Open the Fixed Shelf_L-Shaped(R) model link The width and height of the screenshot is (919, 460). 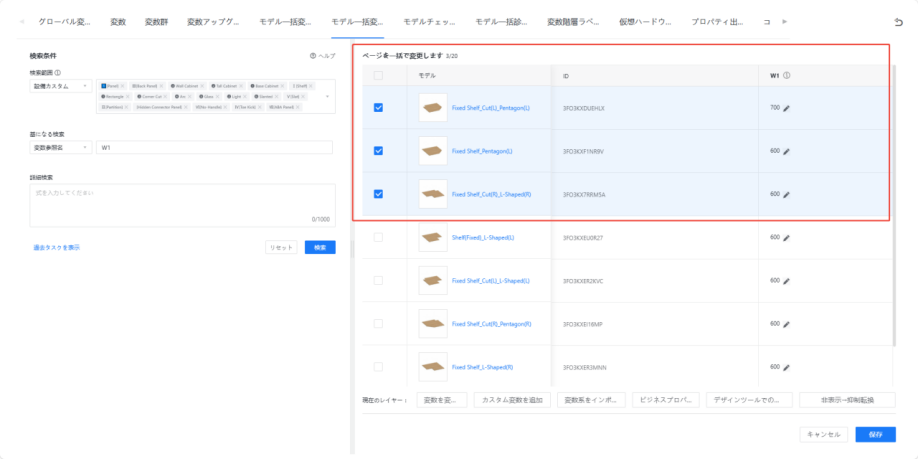click(x=482, y=367)
